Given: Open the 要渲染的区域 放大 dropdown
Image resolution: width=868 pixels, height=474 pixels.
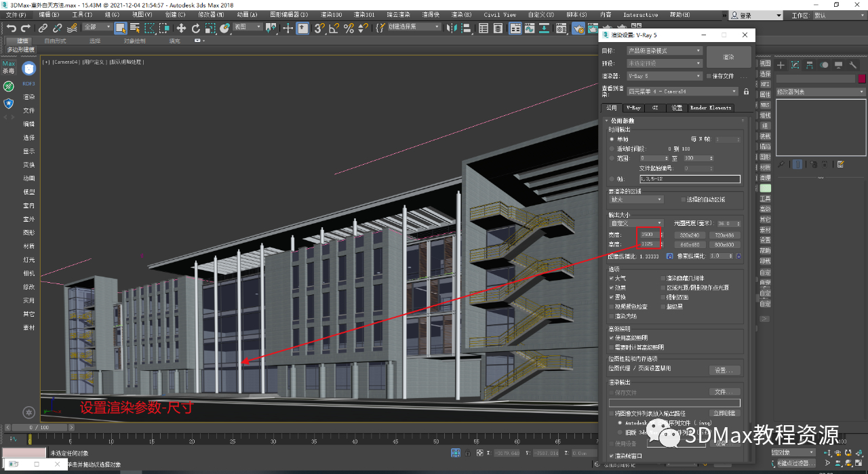Looking at the screenshot, I should coord(636,199).
